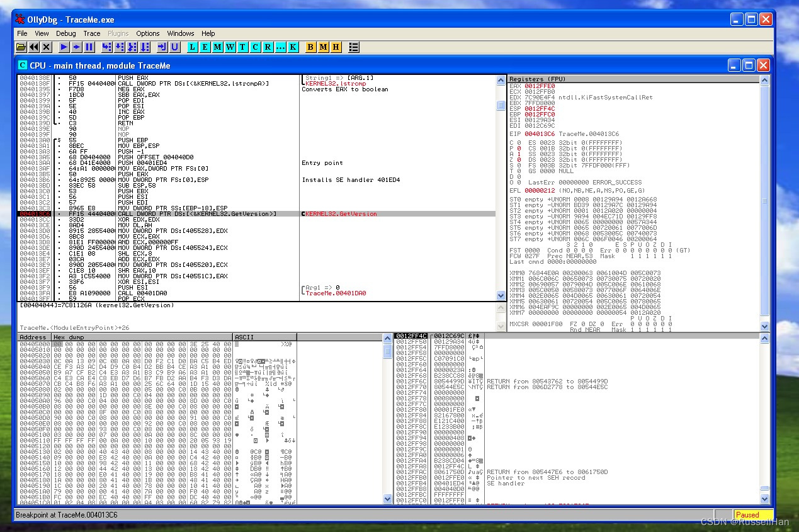This screenshot has width=799, height=532.
Task: Click the CPU window's C system icon
Action: 23,65
